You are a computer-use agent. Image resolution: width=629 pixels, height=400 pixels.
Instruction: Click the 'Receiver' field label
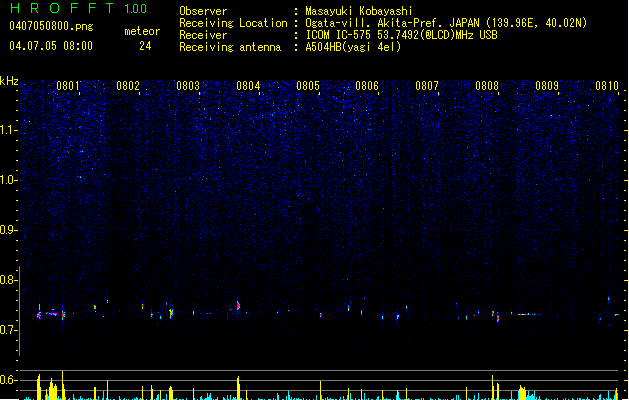[x=203, y=35]
